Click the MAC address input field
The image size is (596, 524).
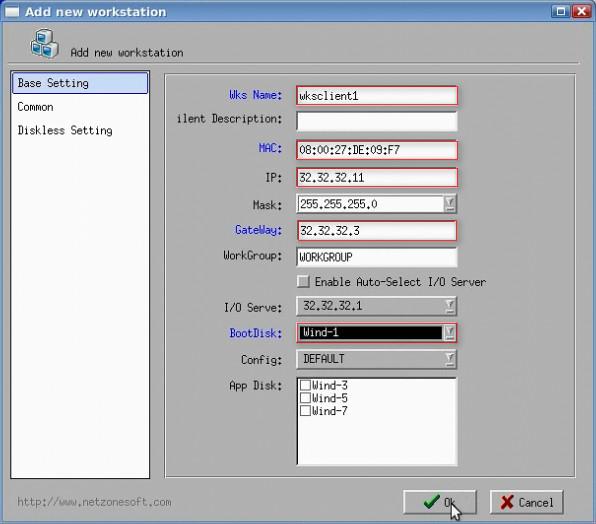377,150
